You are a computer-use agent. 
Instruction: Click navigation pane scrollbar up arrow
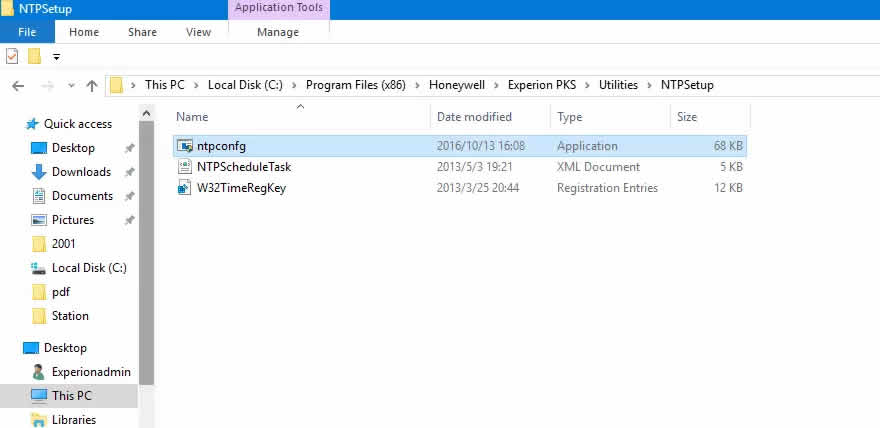click(146, 114)
